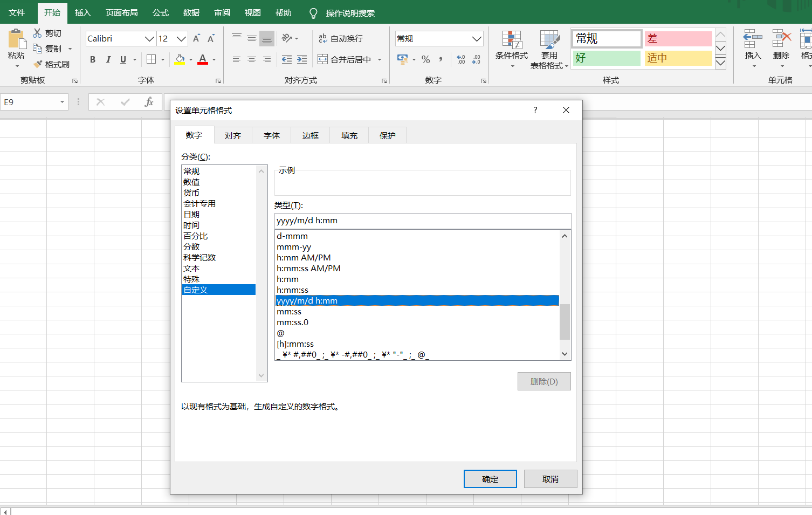
Task: Click the Conditional Formatting icon
Action: (511, 40)
